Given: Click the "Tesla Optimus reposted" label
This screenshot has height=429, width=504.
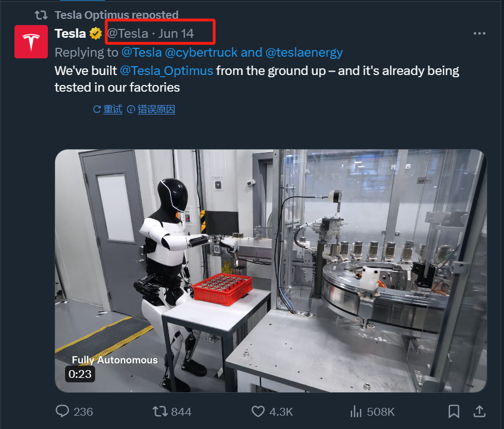Looking at the screenshot, I should tap(116, 15).
